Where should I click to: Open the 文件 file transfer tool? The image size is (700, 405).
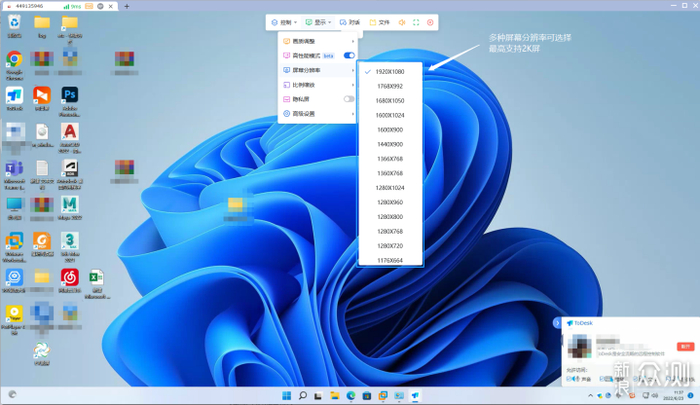pyautogui.click(x=379, y=22)
